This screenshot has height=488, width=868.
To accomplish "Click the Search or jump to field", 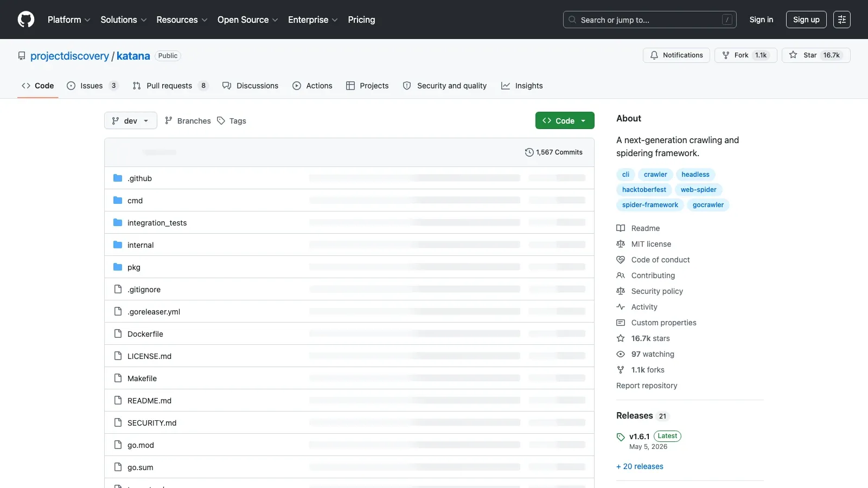I will point(650,20).
